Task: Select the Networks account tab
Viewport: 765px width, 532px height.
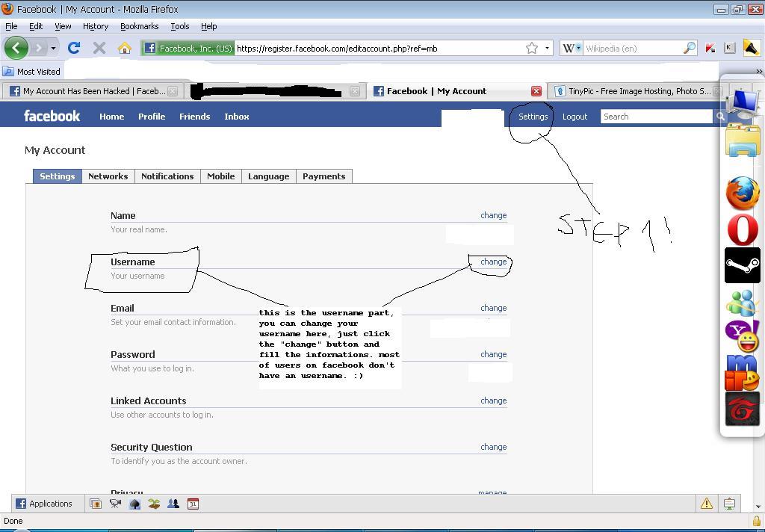Action: (x=108, y=176)
